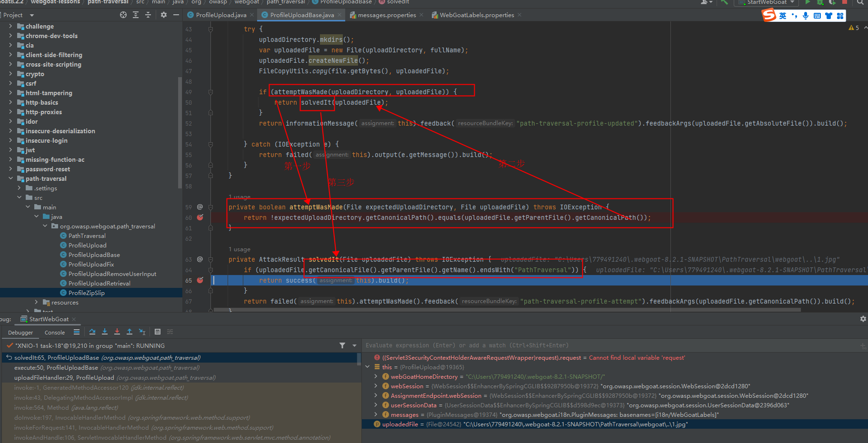Screen dimensions: 868x443
Task: Click thread filter funnel icon
Action: 342,345
